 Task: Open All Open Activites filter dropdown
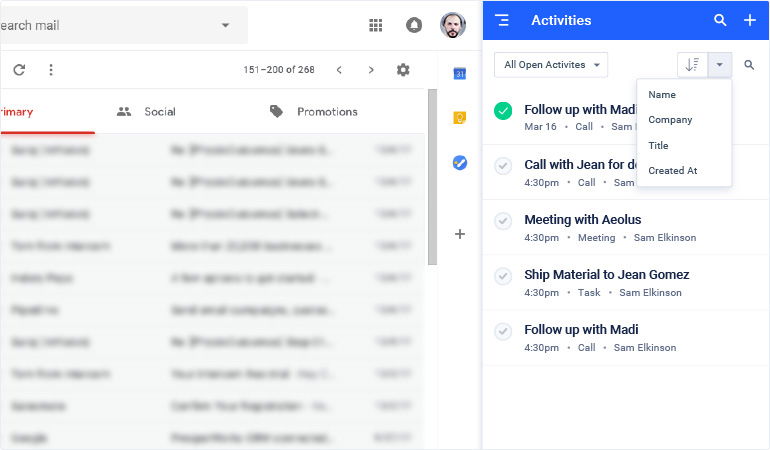[x=551, y=65]
